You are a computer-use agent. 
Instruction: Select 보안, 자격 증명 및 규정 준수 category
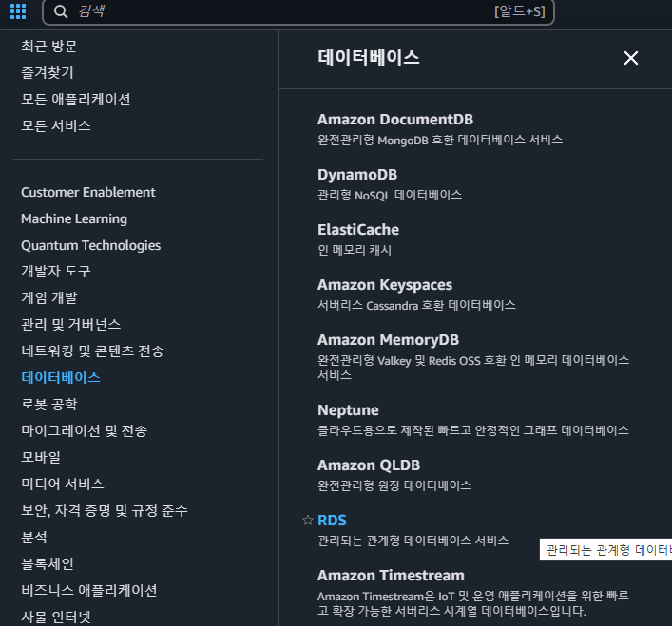105,510
